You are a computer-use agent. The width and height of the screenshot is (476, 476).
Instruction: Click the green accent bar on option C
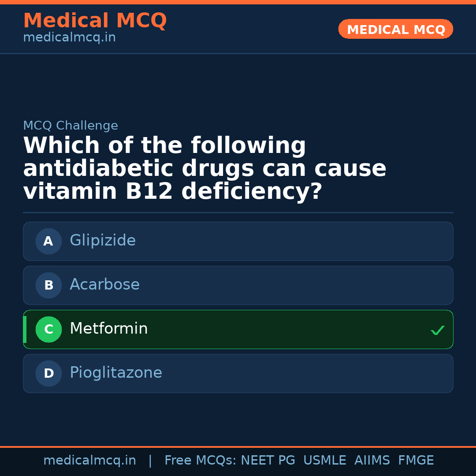pos(25,329)
